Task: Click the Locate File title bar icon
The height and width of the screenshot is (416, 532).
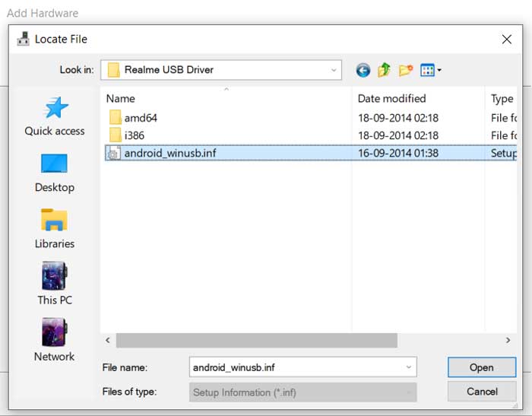Action: pyautogui.click(x=23, y=39)
